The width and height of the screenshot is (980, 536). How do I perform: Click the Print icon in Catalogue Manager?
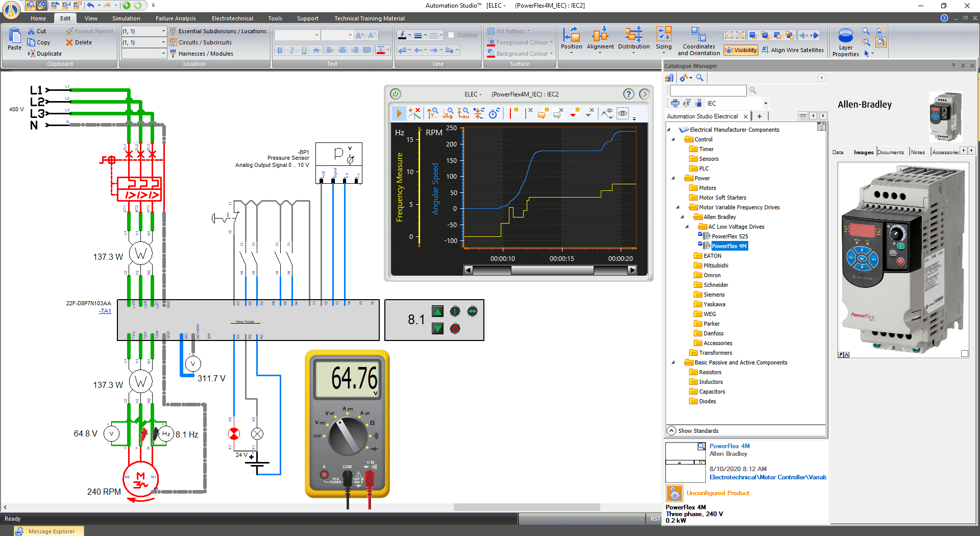[x=675, y=103]
